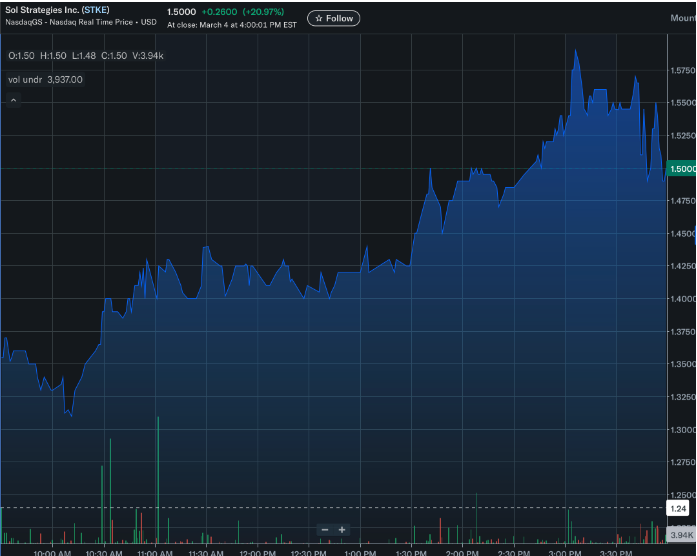Select the vol undr indicator label

pyautogui.click(x=26, y=79)
